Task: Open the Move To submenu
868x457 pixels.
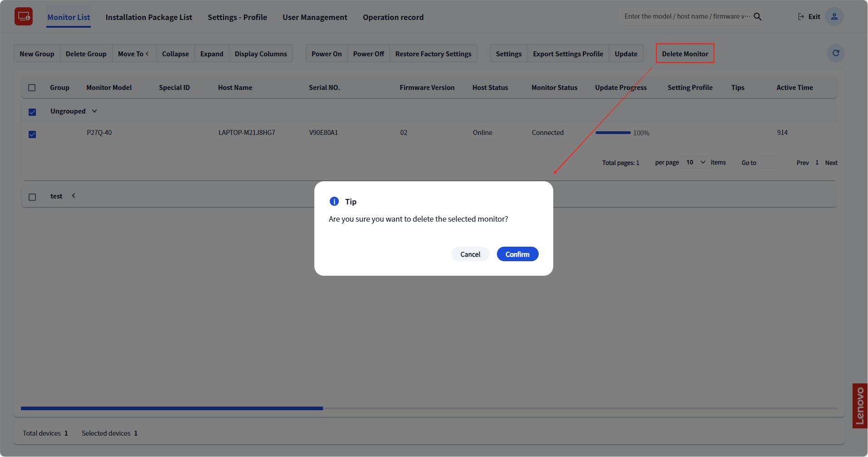Action: point(134,54)
